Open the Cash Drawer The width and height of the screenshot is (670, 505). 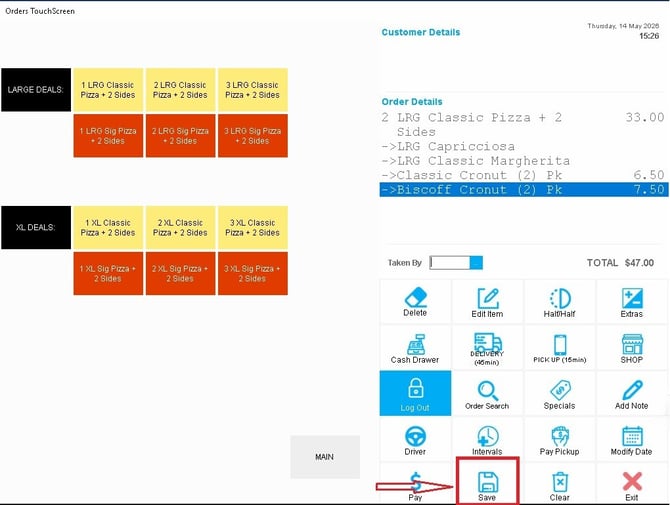pos(415,348)
